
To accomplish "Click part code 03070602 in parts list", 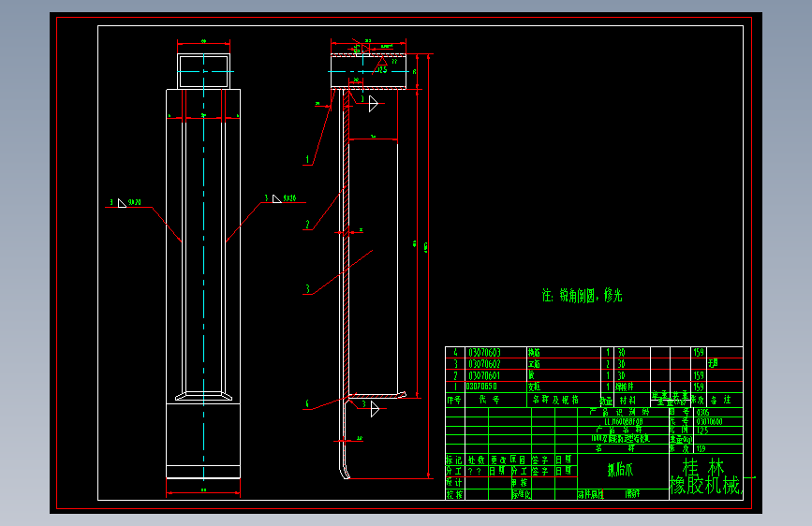I will [484, 364].
